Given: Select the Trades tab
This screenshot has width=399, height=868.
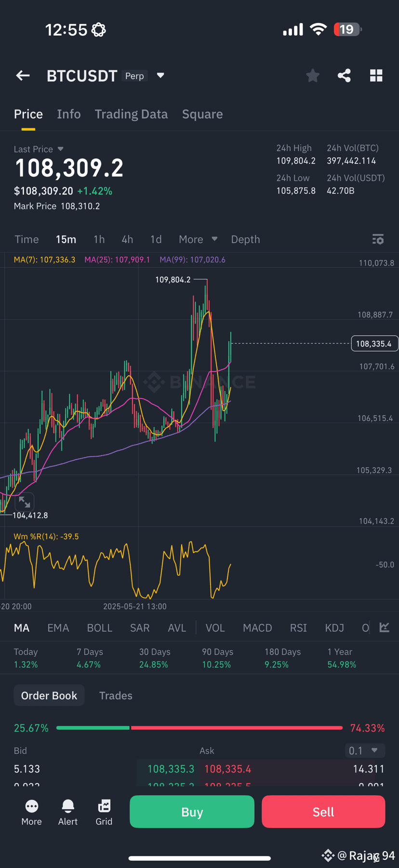Looking at the screenshot, I should click(116, 695).
